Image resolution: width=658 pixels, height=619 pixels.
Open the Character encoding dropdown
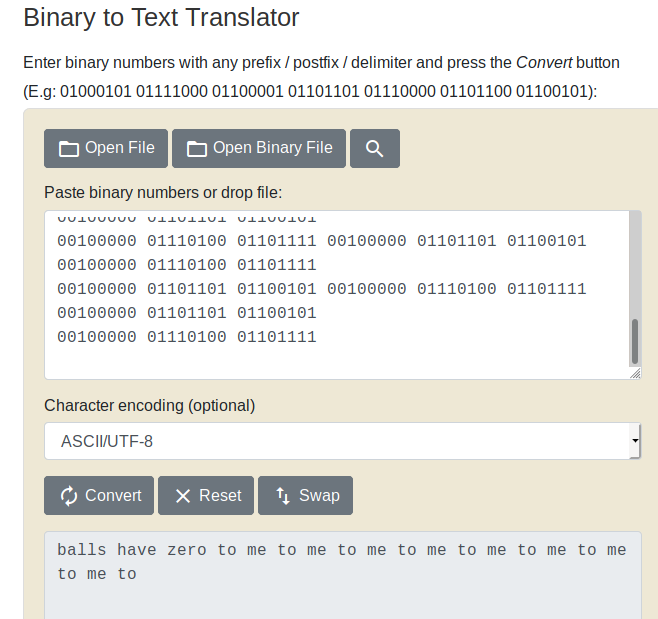click(x=340, y=441)
